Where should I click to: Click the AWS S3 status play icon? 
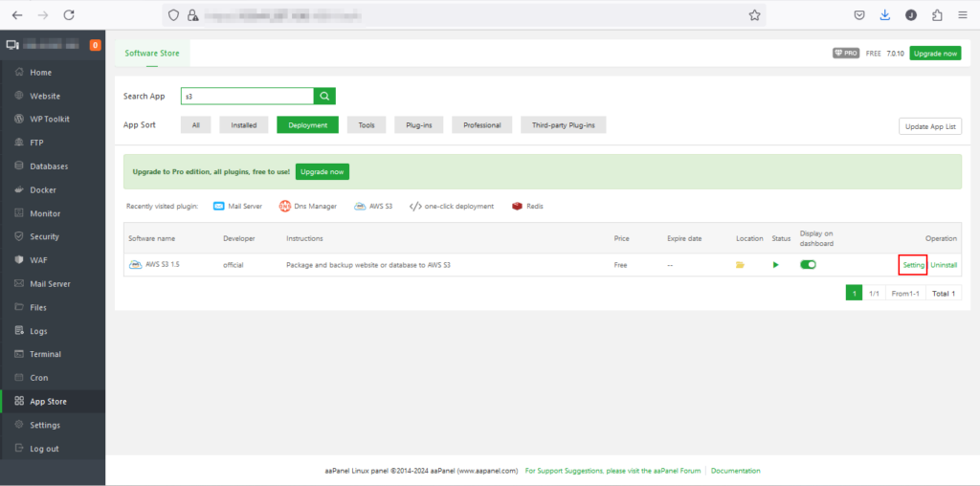tap(776, 265)
